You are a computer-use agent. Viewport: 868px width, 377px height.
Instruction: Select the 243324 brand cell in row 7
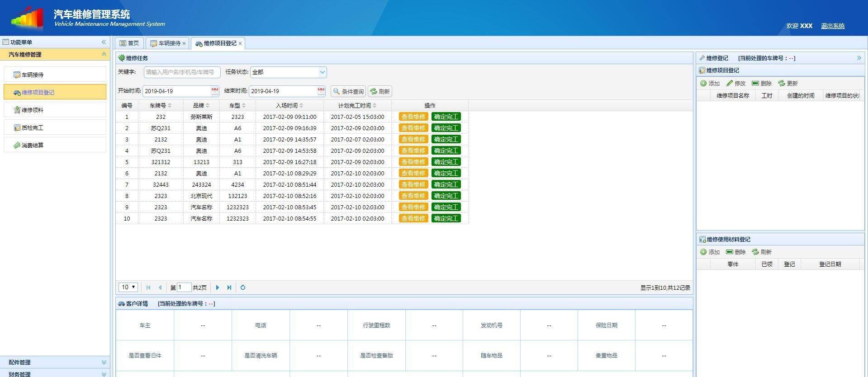click(201, 184)
